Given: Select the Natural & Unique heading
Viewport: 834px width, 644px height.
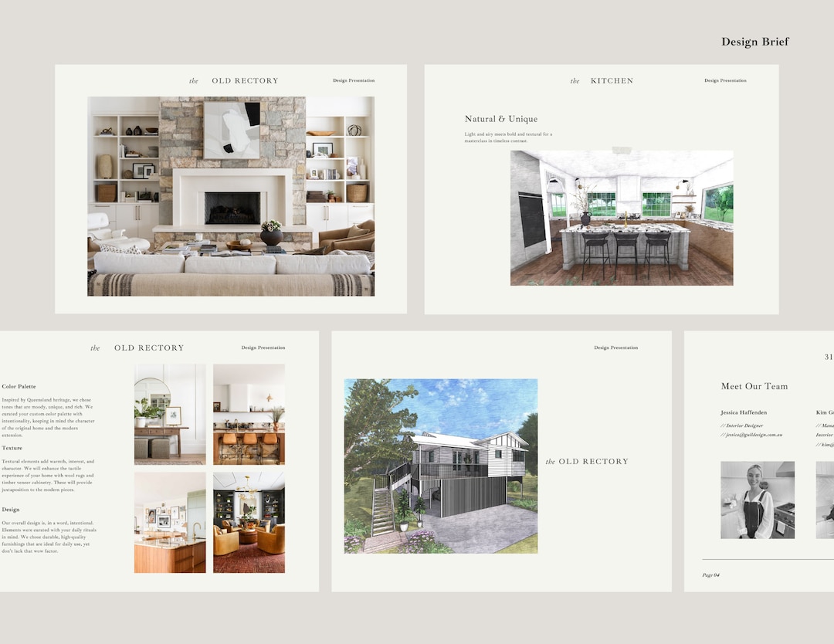Looking at the screenshot, I should click(x=501, y=119).
